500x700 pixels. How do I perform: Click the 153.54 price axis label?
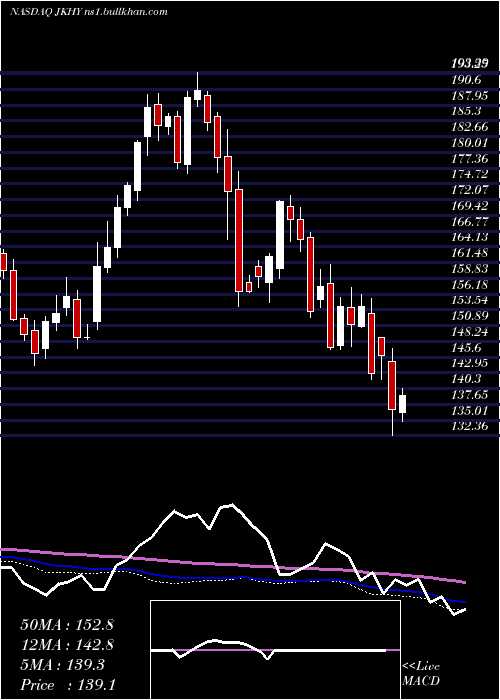tap(469, 300)
